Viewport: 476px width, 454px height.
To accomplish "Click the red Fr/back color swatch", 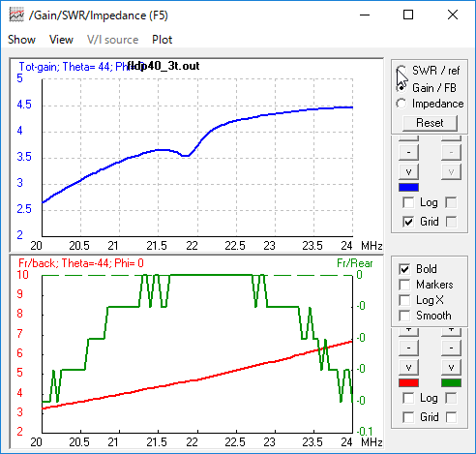I will [x=408, y=383].
